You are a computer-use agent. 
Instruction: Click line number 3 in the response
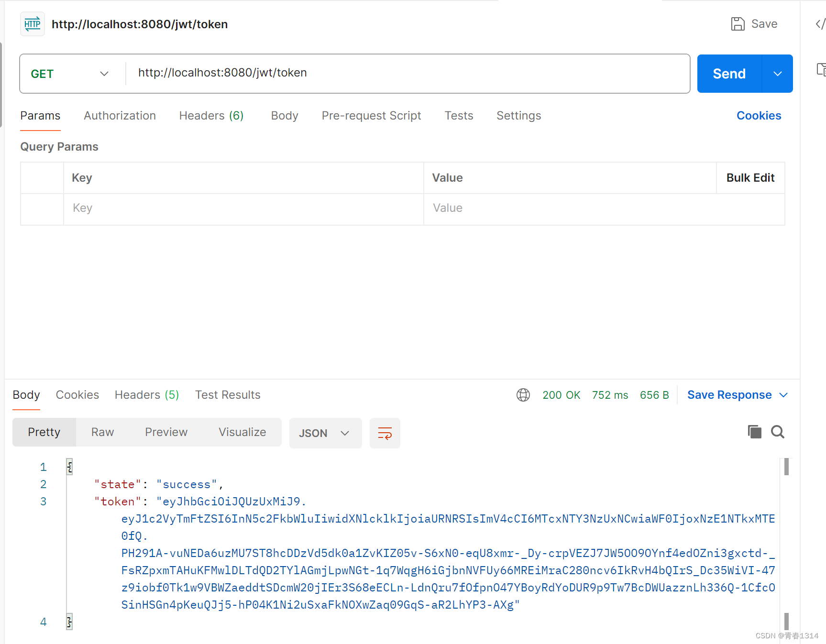click(x=43, y=502)
